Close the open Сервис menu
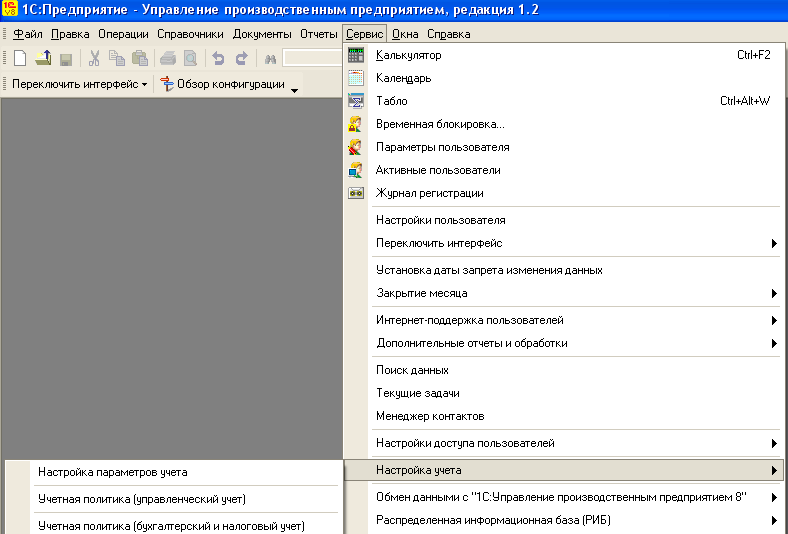Screen dimensions: 788x534 click(364, 34)
